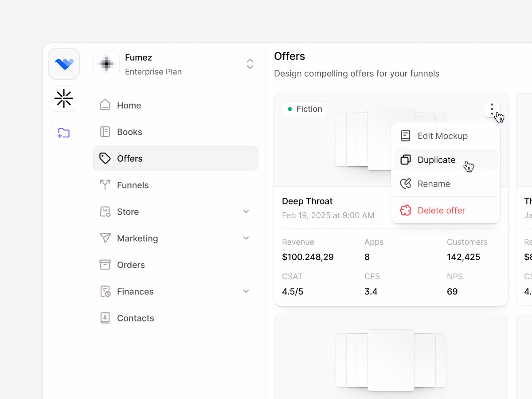Click the Books icon in sidebar
The image size is (532, 399).
coord(105,132)
